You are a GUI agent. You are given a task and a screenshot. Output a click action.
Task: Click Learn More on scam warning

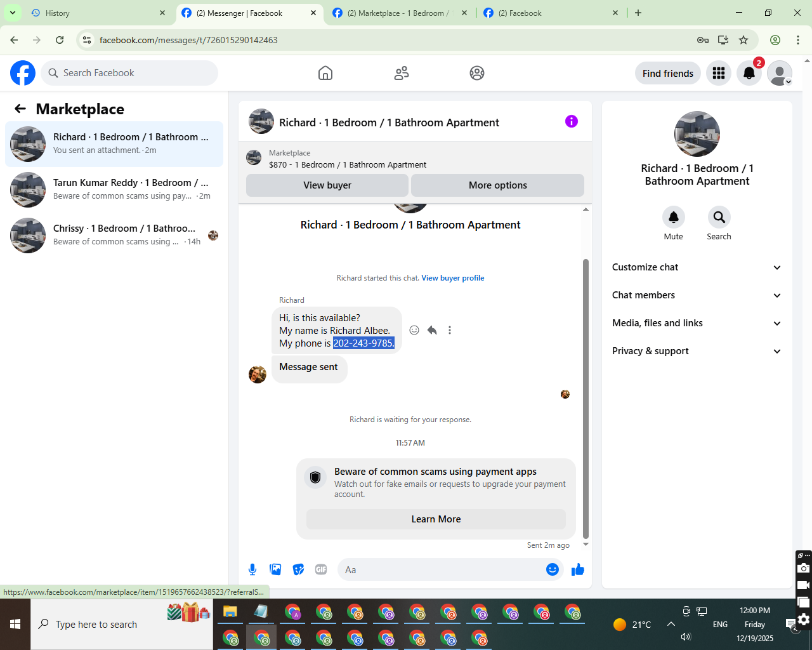(x=436, y=519)
